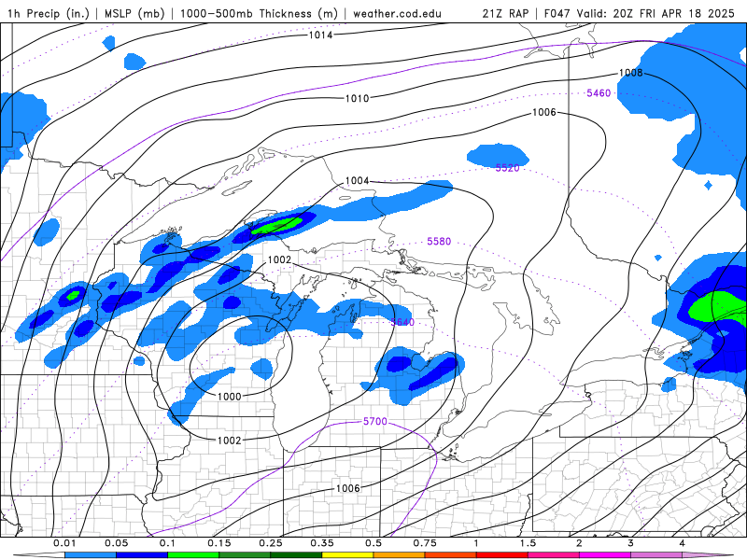Click the 0.15 legend value
The image size is (747, 560).
tap(219, 543)
